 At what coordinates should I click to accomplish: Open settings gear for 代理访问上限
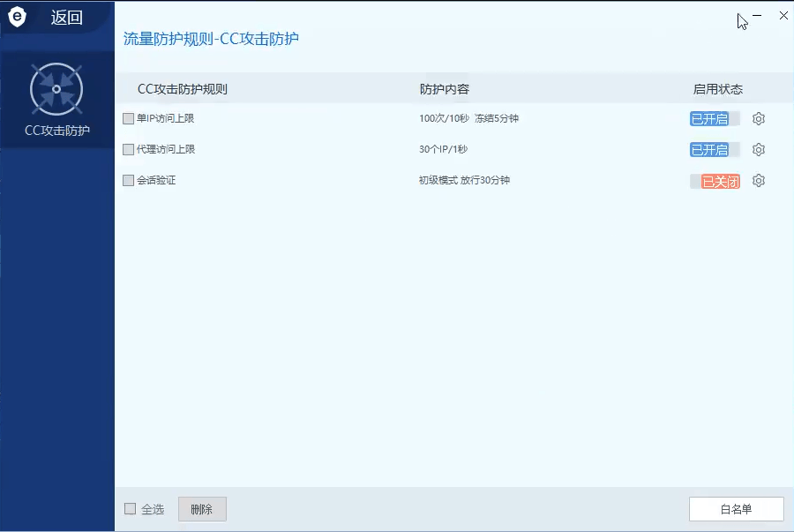(x=758, y=150)
